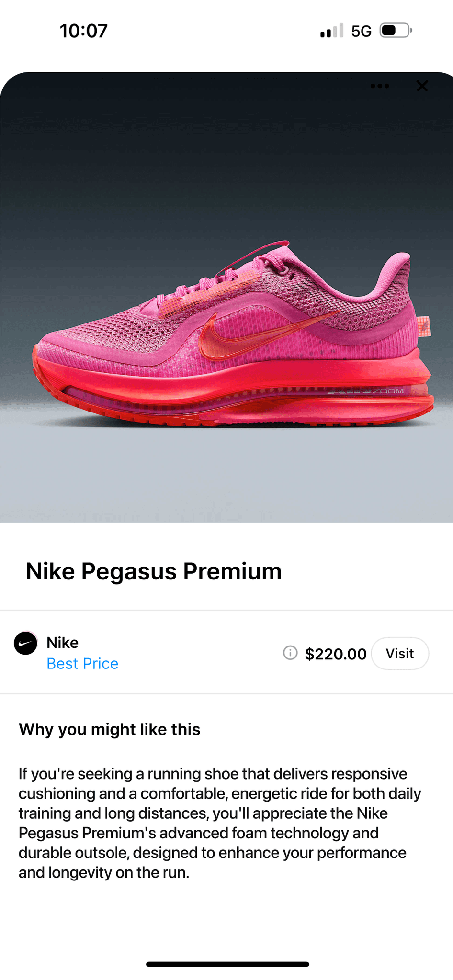Tap the battery indicator in status bar

[396, 31]
